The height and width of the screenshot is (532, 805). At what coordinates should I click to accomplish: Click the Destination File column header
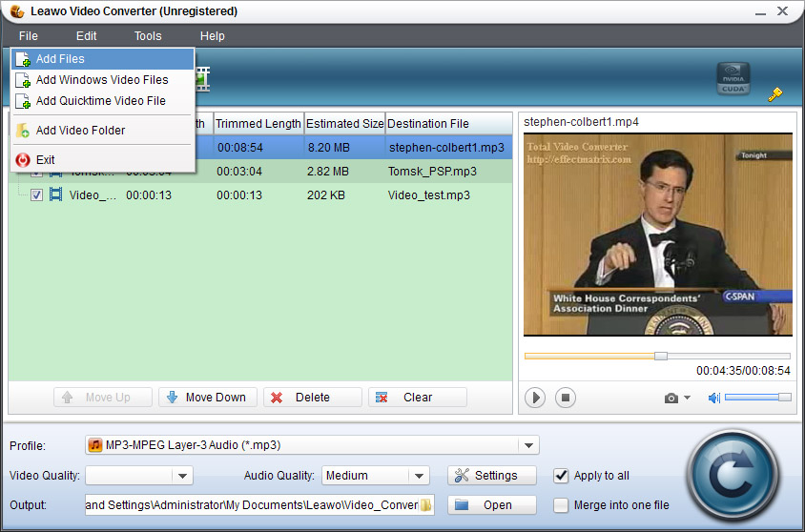click(448, 124)
